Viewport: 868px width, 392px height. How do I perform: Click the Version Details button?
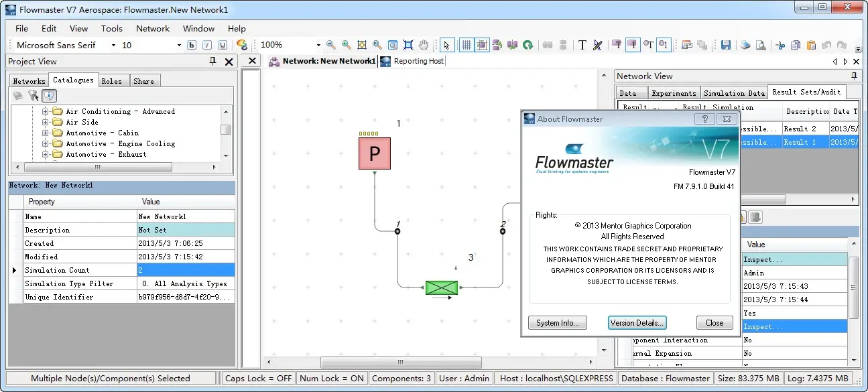tap(637, 323)
